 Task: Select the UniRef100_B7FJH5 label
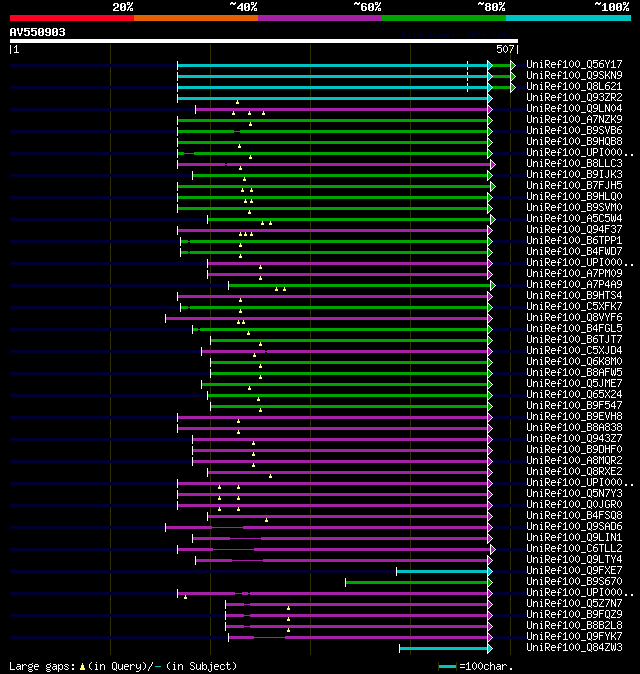click(x=574, y=185)
